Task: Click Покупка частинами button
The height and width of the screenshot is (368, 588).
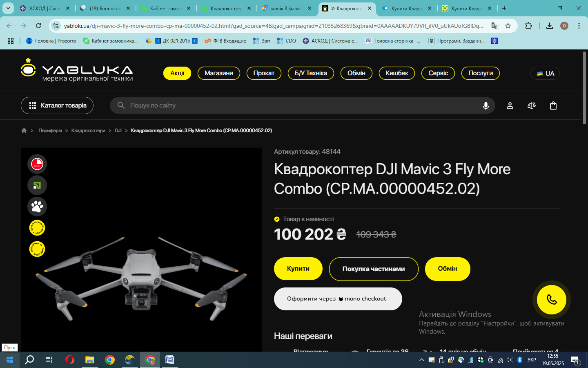Action: [374, 269]
